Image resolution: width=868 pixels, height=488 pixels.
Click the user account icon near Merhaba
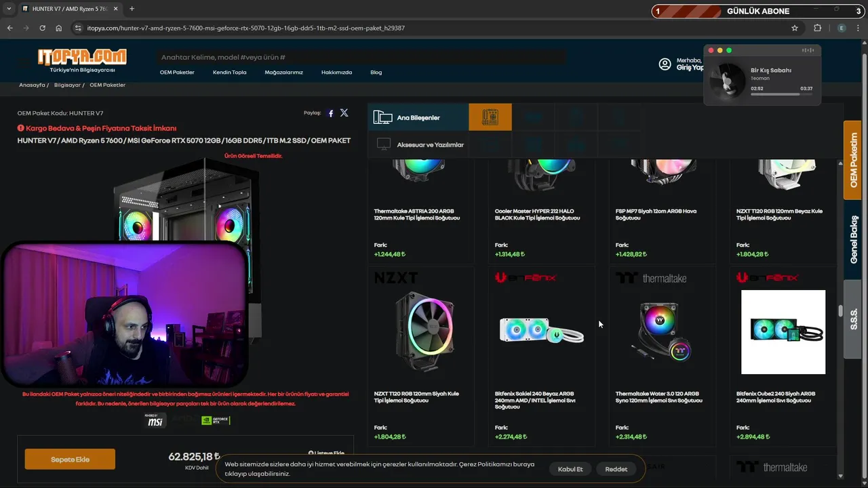click(x=665, y=64)
